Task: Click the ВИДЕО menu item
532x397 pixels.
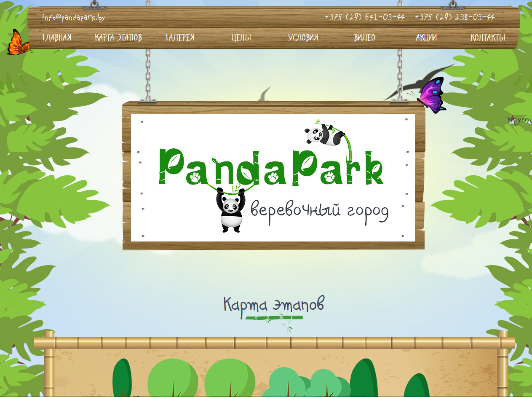Action: point(365,38)
